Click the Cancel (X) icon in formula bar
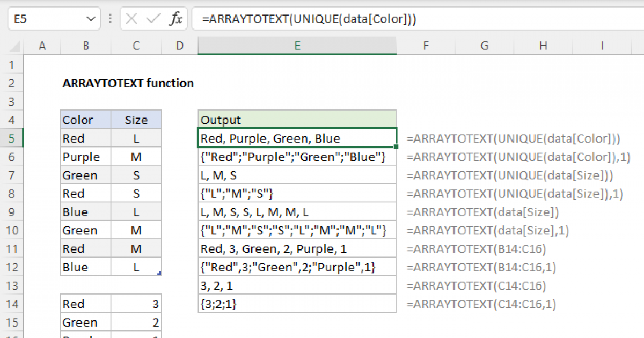The height and width of the screenshot is (338, 644). coord(131,19)
